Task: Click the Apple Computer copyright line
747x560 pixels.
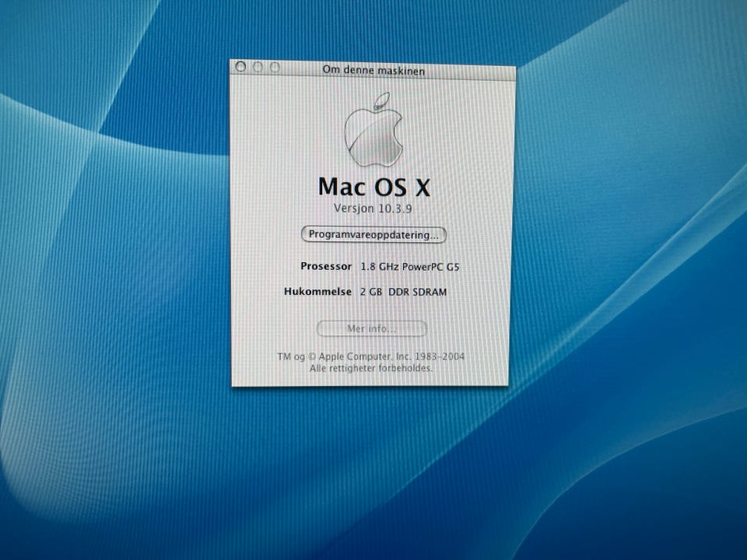Action: 370,356
